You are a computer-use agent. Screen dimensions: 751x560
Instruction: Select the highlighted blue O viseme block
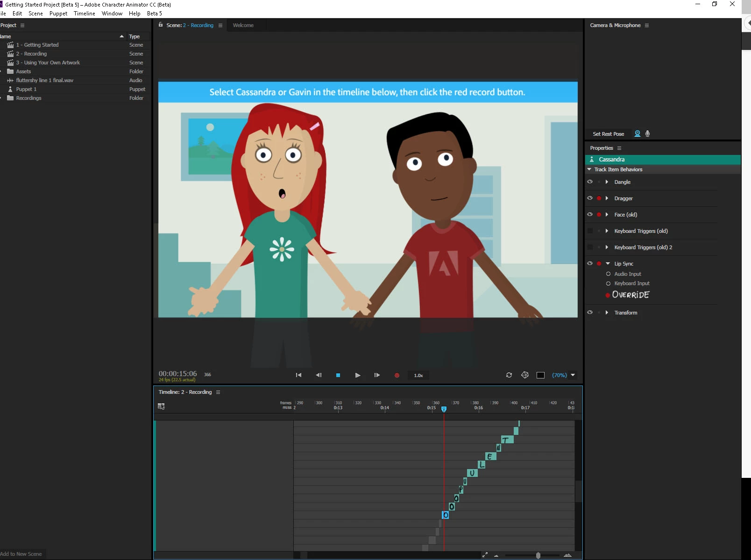click(446, 515)
